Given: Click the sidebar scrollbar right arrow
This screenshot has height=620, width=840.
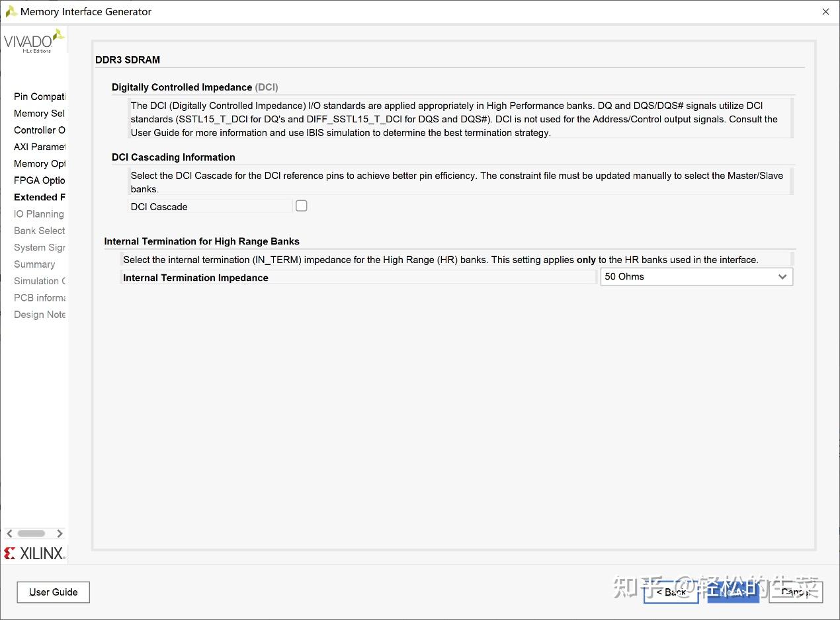Looking at the screenshot, I should 60,533.
